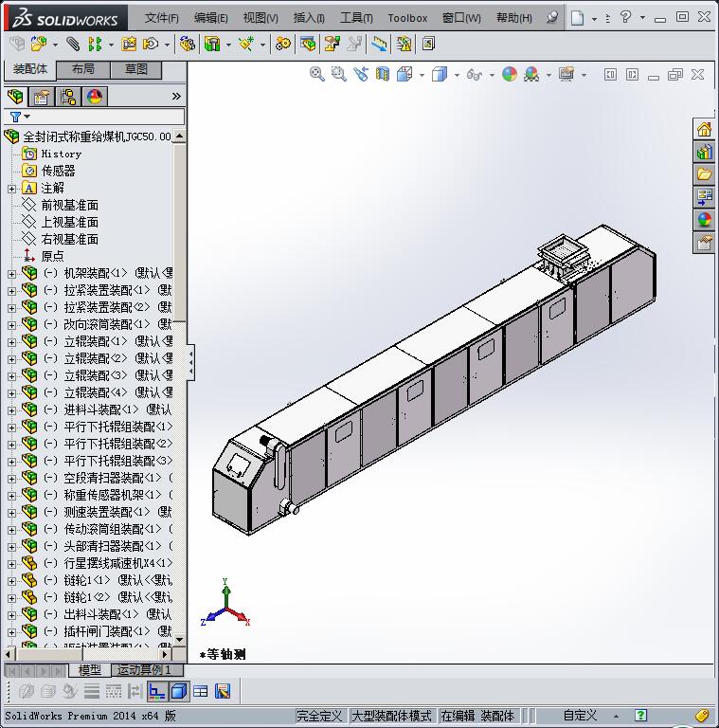The image size is (719, 728).
Task: Open the View Orientation dropdown arrow
Action: (422, 75)
